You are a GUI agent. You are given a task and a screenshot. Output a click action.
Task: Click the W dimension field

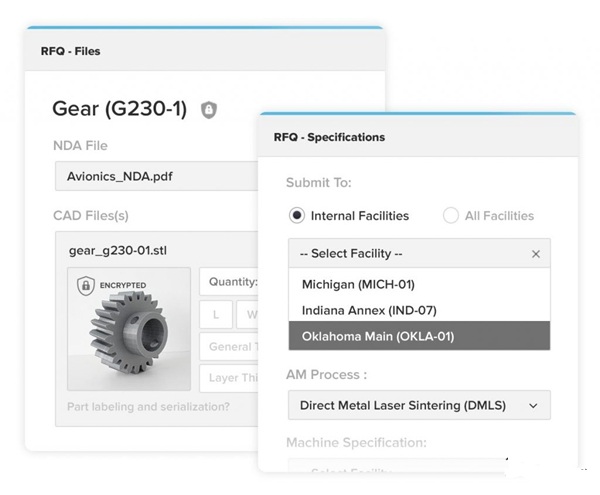click(248, 314)
